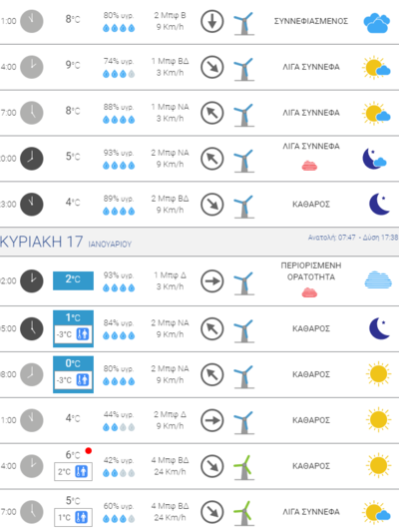Click the right-pointing west wind arrow at 44% humidity
Image resolution: width=399 pixels, height=532 pixels.
pos(211,420)
